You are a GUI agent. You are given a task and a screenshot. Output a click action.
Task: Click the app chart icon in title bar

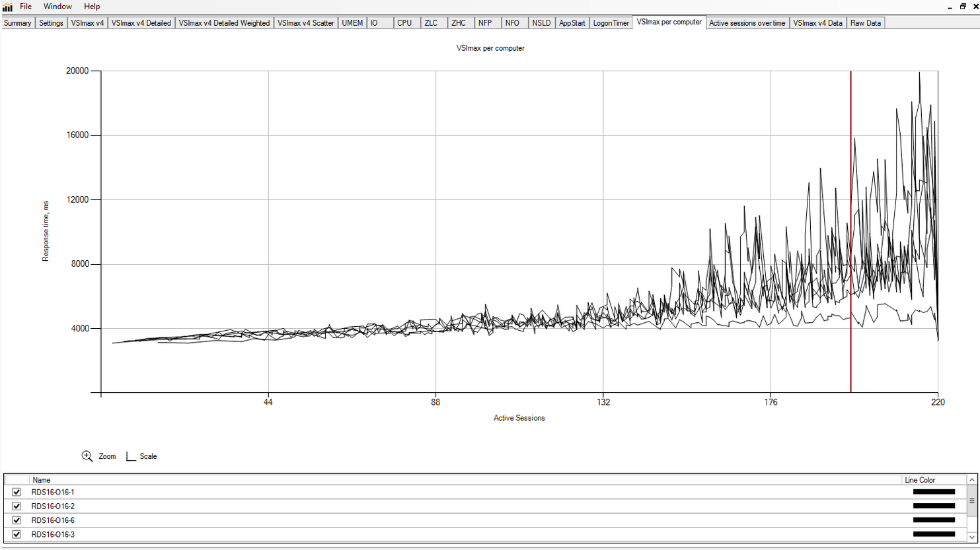click(7, 7)
